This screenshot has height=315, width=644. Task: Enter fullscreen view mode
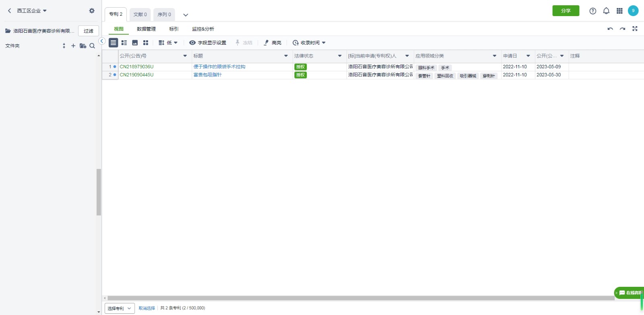[x=635, y=29]
